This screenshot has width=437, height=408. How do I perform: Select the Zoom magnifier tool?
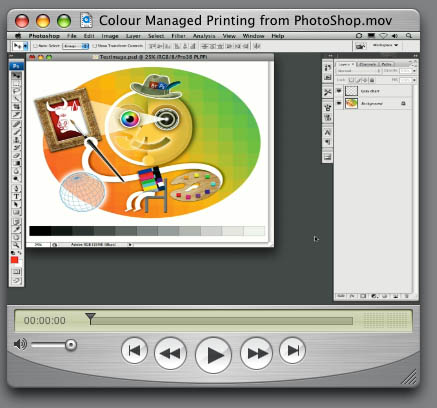pos(16,245)
